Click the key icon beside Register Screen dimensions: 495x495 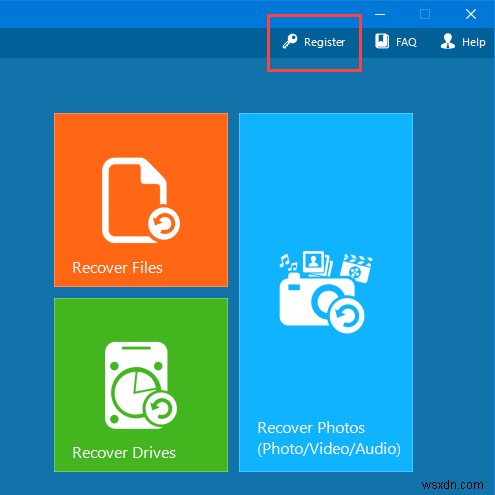pos(290,42)
